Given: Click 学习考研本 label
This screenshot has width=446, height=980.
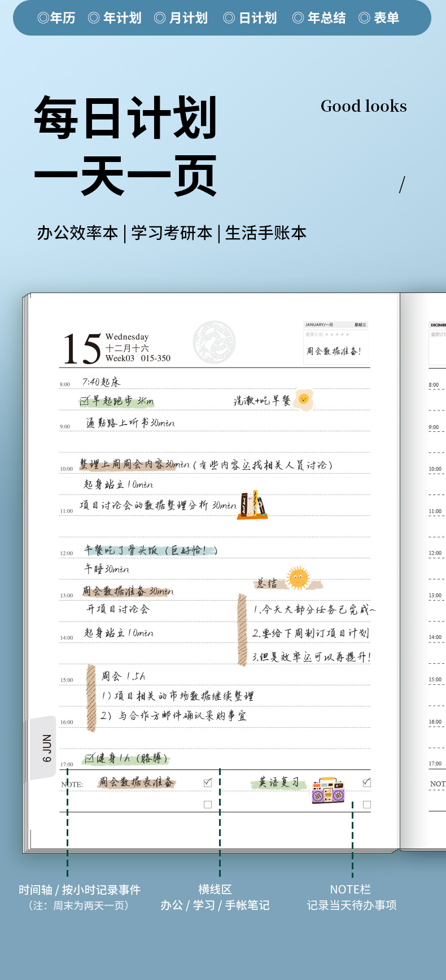Looking at the screenshot, I should (x=172, y=233).
